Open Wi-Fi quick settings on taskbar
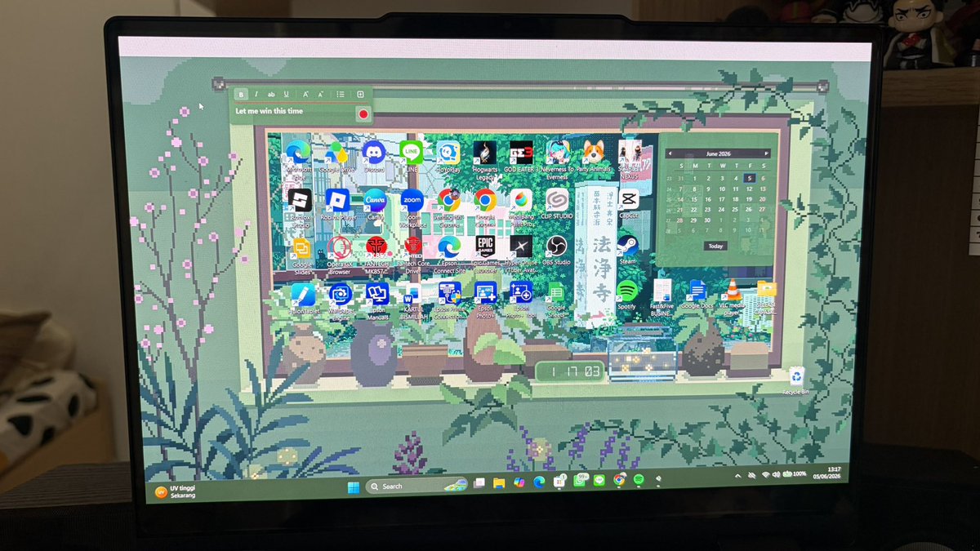980x551 pixels. tap(764, 474)
